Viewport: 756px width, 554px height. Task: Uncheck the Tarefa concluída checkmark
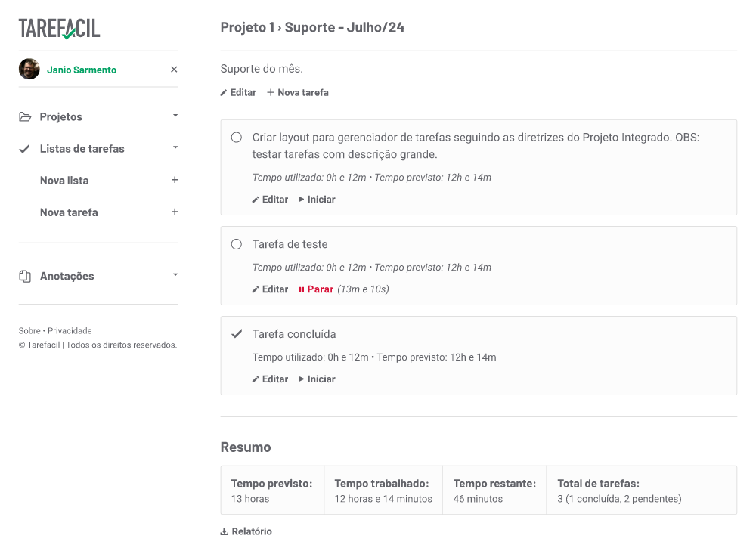click(x=237, y=334)
